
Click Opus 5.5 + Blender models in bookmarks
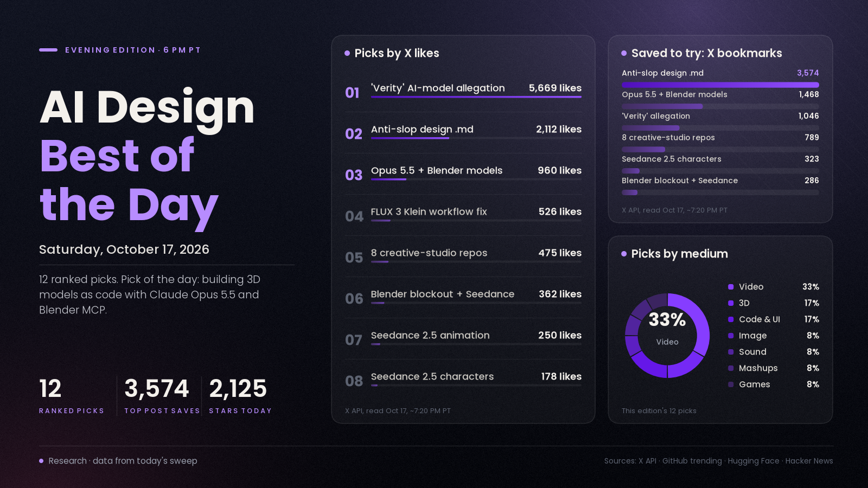[674, 94]
